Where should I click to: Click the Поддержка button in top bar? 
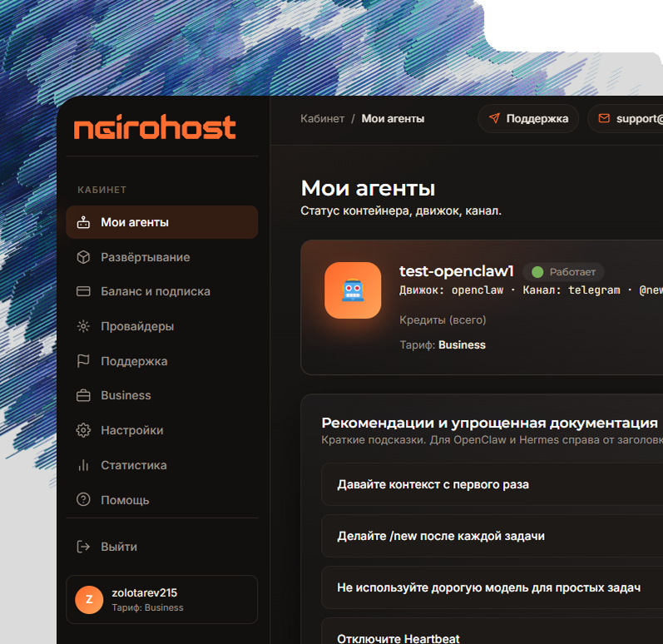[x=528, y=118]
